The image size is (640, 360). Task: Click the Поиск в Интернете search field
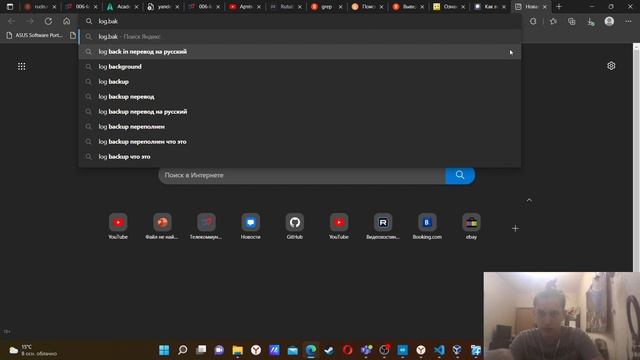coord(302,175)
